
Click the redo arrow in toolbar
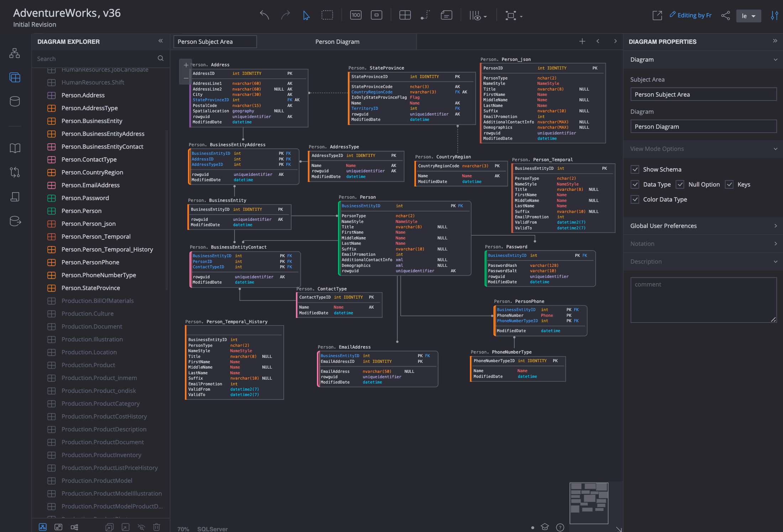[285, 15]
